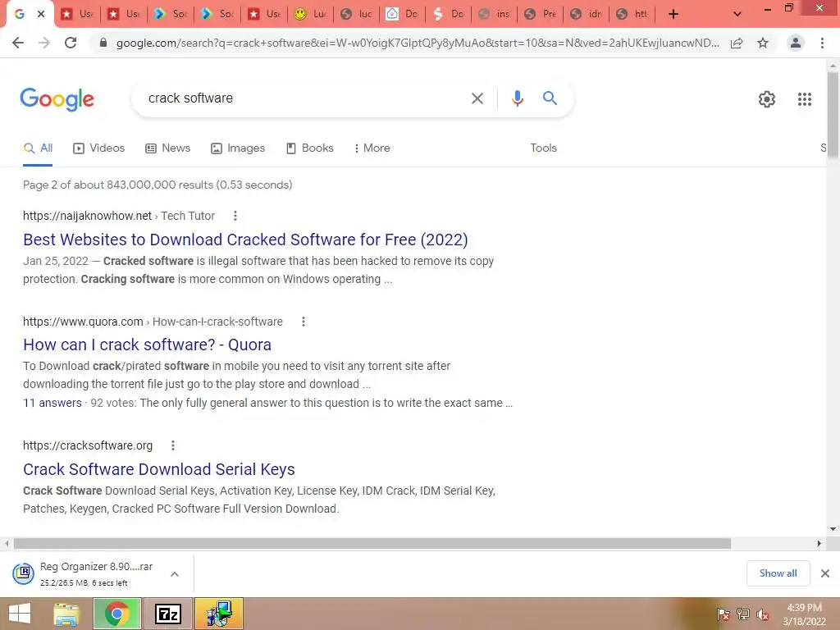Open the installer icon in taskbar
Viewport: 840px width, 630px height.
(218, 614)
